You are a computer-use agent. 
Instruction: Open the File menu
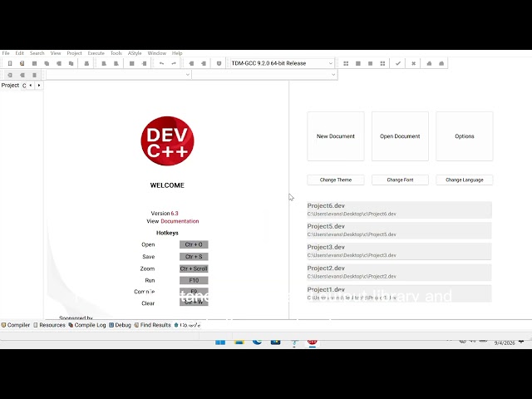pos(6,53)
